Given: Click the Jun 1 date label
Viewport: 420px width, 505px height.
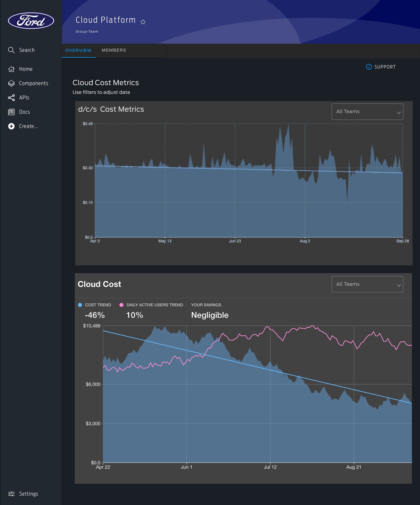Looking at the screenshot, I should pos(186,467).
